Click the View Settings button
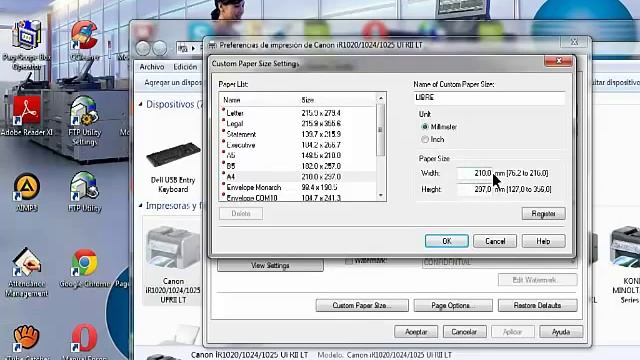Image resolution: width=640 pixels, height=360 pixels. tap(270, 265)
